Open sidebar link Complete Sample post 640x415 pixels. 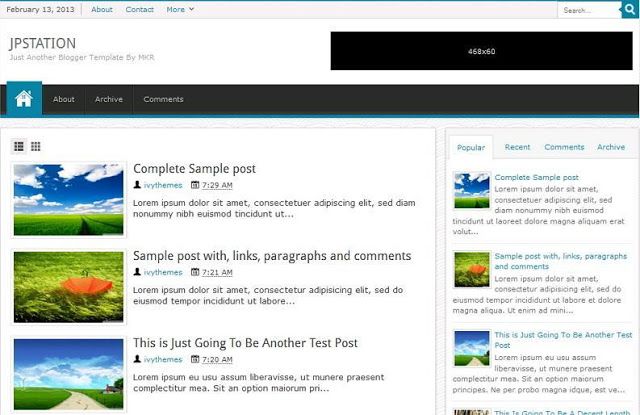pos(536,177)
